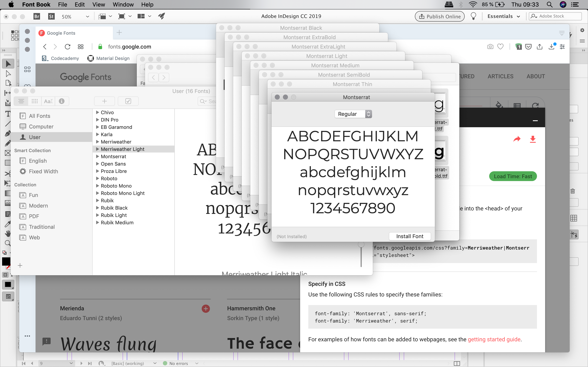Open the File menu

pyautogui.click(x=62, y=4)
